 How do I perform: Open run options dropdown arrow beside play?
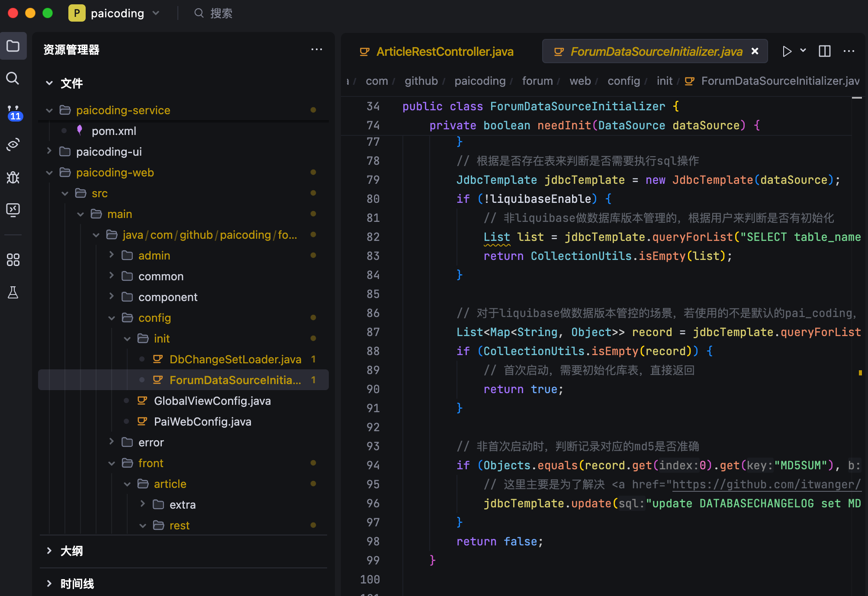point(803,51)
